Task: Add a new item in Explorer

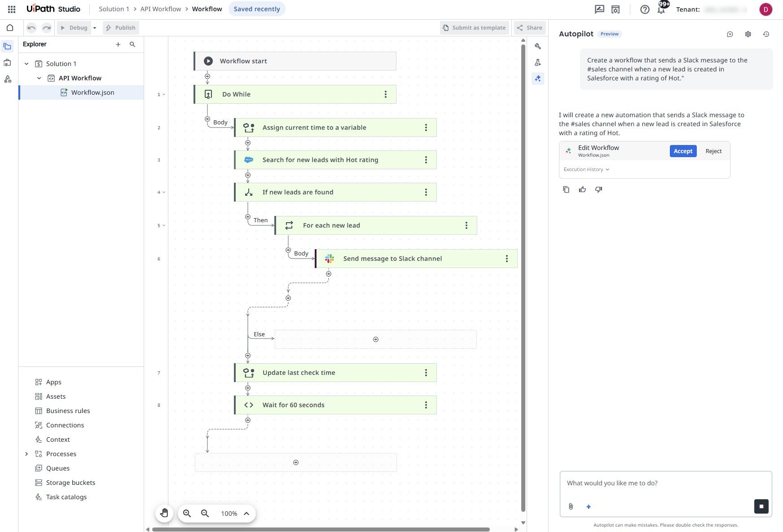Action: (x=118, y=44)
